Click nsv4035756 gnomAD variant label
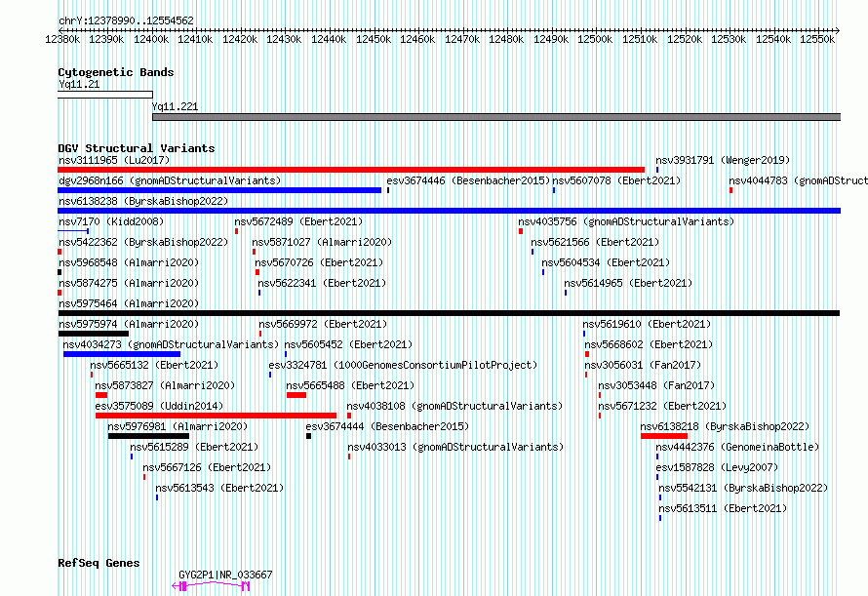 tap(626, 221)
